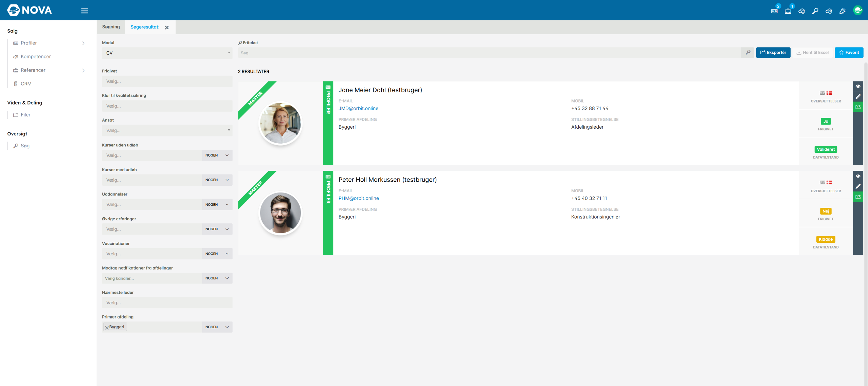Click the Favorit button
Image resolution: width=868 pixels, height=386 pixels.
click(x=849, y=53)
